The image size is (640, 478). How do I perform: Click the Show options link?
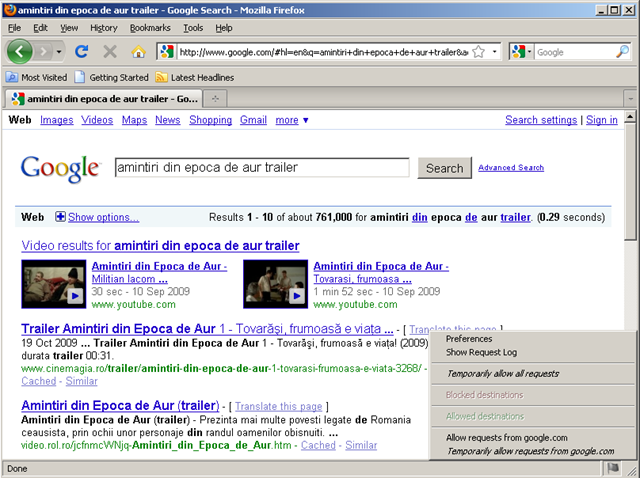point(104,217)
